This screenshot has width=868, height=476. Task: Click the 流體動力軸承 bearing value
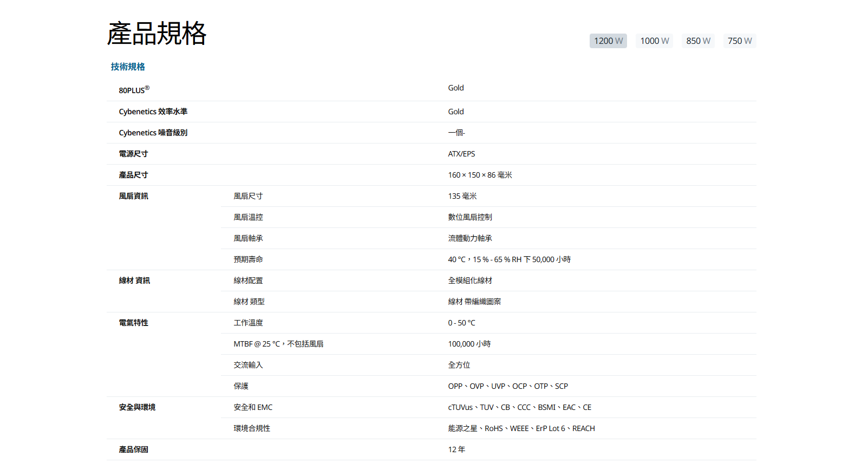coord(470,238)
